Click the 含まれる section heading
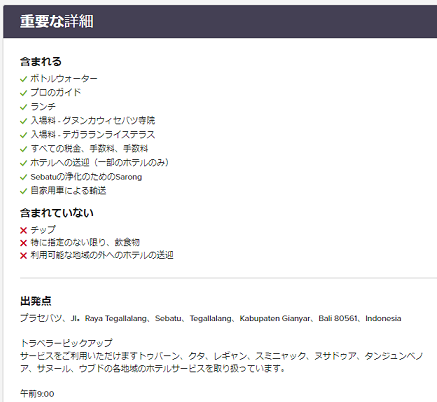The height and width of the screenshot is (402, 437). coord(41,62)
